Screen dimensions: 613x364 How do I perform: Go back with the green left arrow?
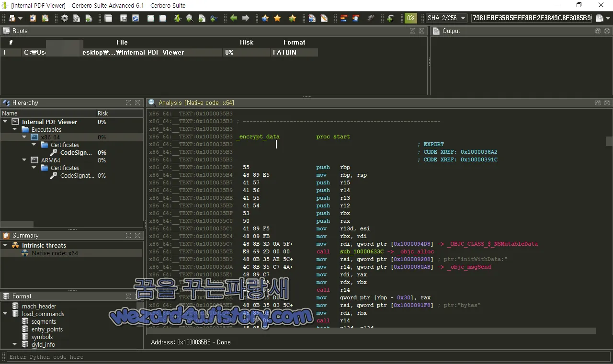[234, 18]
